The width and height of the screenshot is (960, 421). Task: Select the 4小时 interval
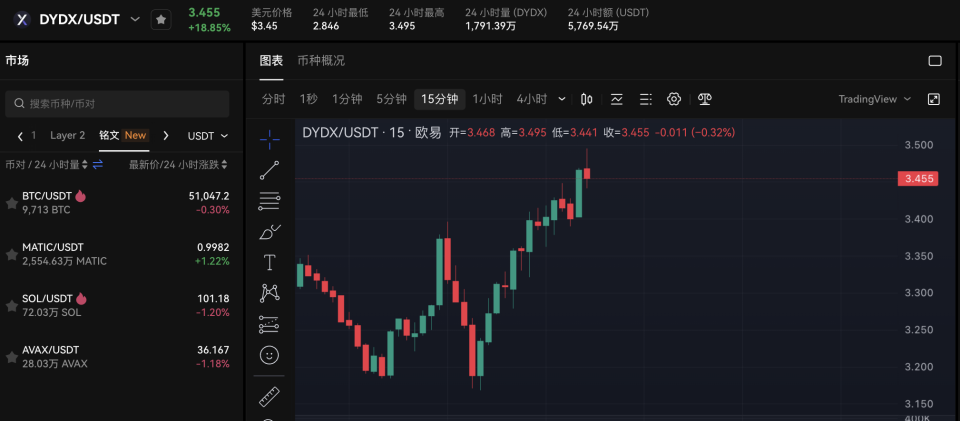(x=531, y=99)
